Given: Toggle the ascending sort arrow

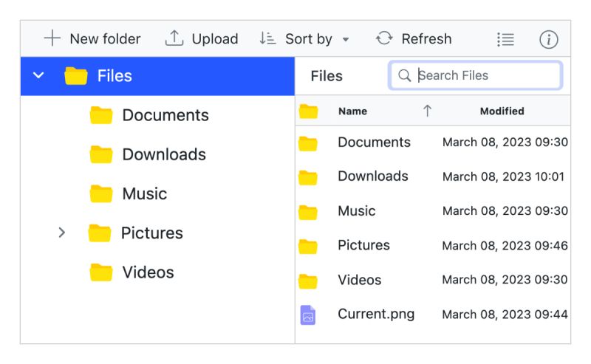Looking at the screenshot, I should point(427,111).
